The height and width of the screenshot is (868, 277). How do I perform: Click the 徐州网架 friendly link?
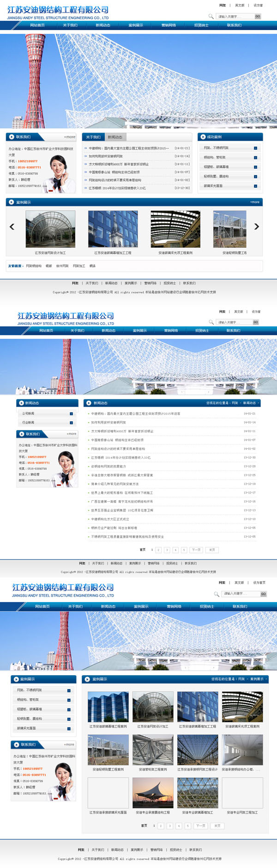point(62,266)
